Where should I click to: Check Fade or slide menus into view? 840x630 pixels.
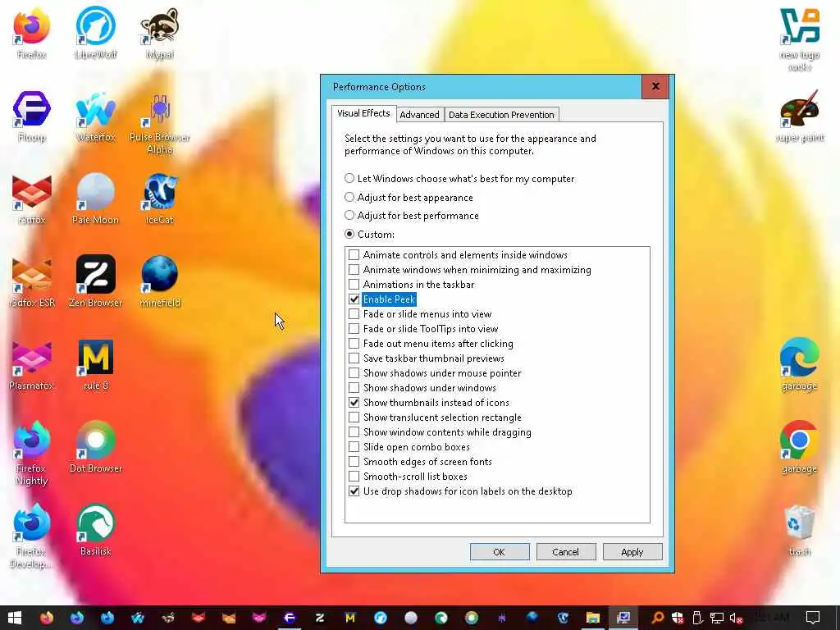click(x=354, y=314)
